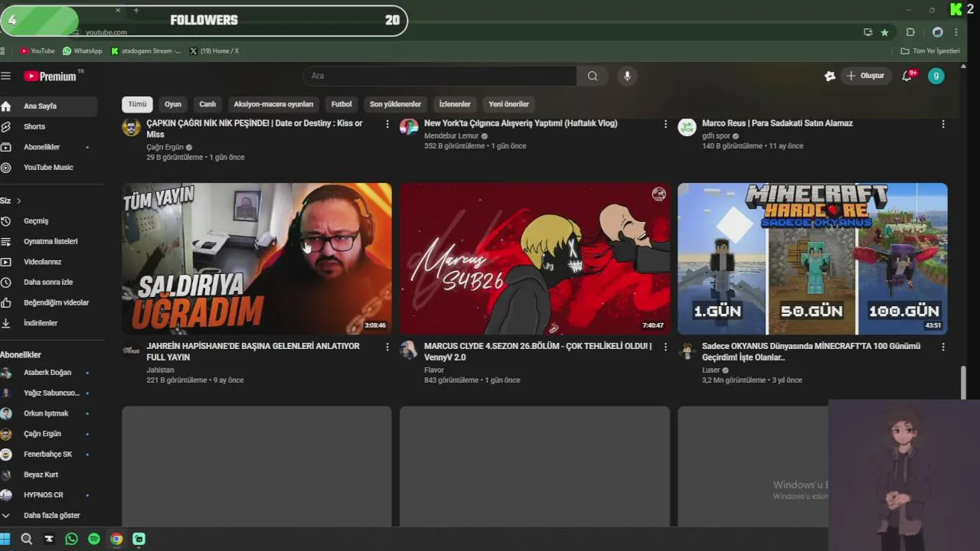Focus the Ara search field

pos(439,76)
